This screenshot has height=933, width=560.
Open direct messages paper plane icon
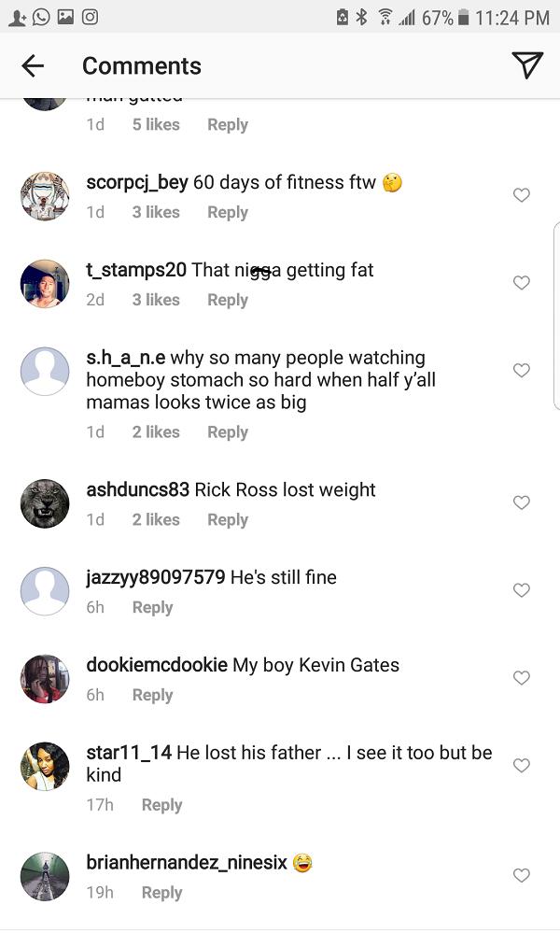pyautogui.click(x=526, y=64)
